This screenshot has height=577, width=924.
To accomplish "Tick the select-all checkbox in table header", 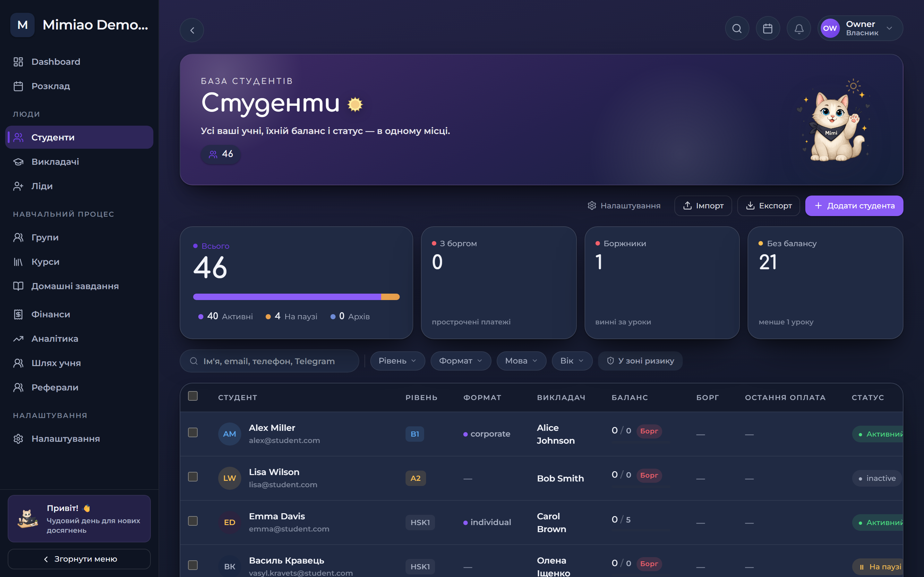I will [x=193, y=396].
